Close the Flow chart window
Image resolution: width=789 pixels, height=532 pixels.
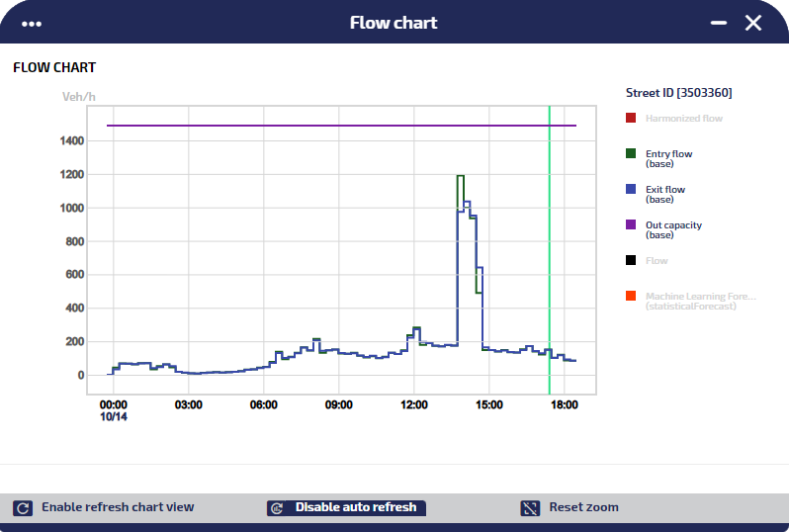[x=753, y=23]
